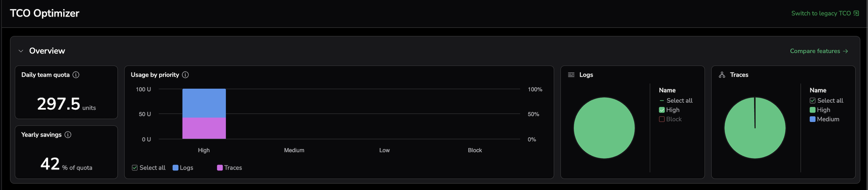Toggle Medium swatch in Traces legend
This screenshot has height=190, width=868.
(x=812, y=119)
